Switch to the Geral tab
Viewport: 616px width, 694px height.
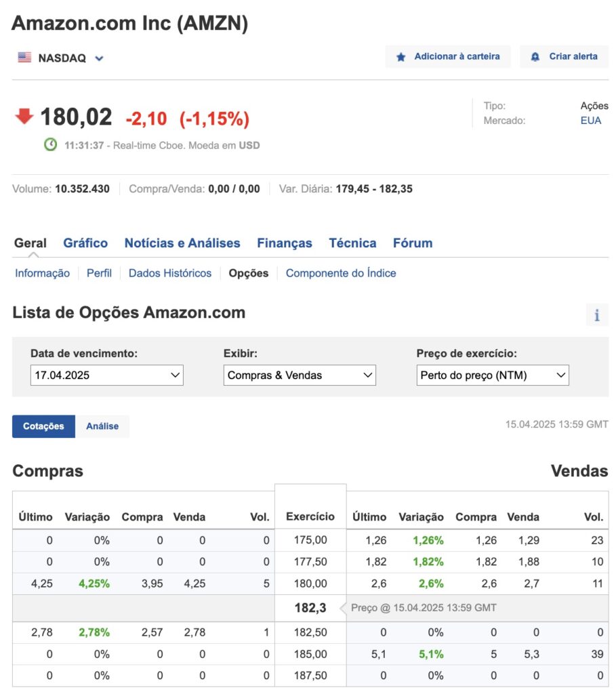(x=30, y=243)
